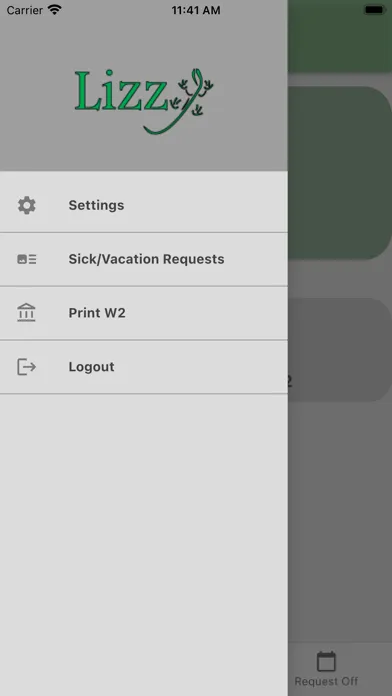
Task: Tap the dimmed green header bar
Action: click(x=340, y=36)
